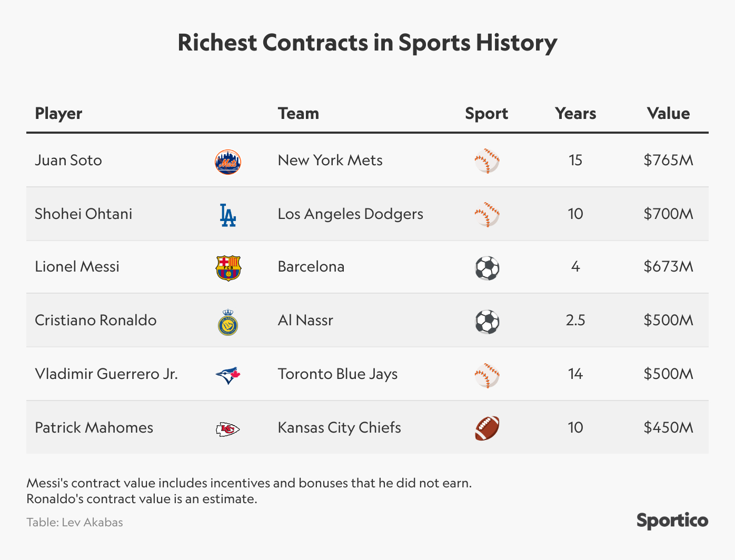The image size is (735, 560).
Task: Click the Los Angeles Dodgers LA logo
Action: point(227,215)
